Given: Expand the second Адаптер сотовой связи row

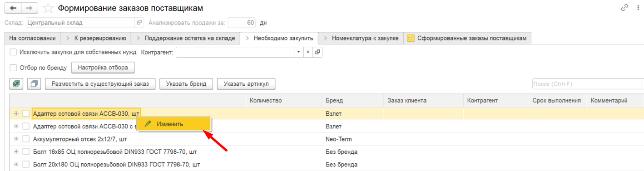Looking at the screenshot, I should (16, 126).
